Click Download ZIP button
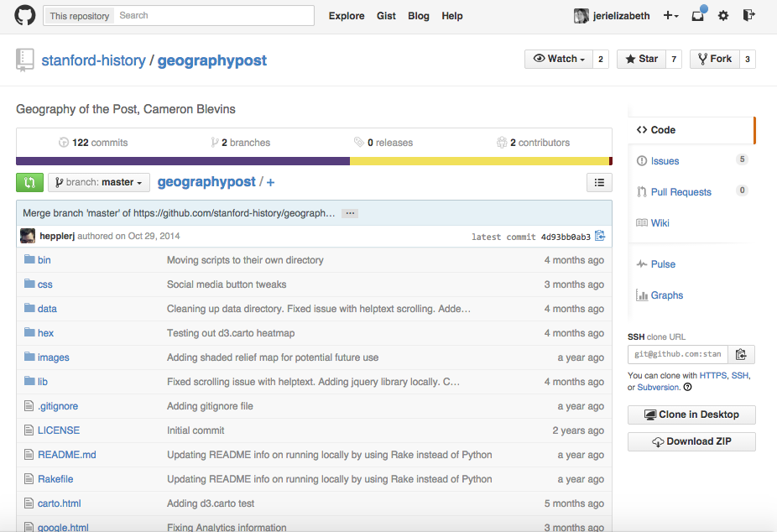This screenshot has width=777, height=532. [691, 441]
